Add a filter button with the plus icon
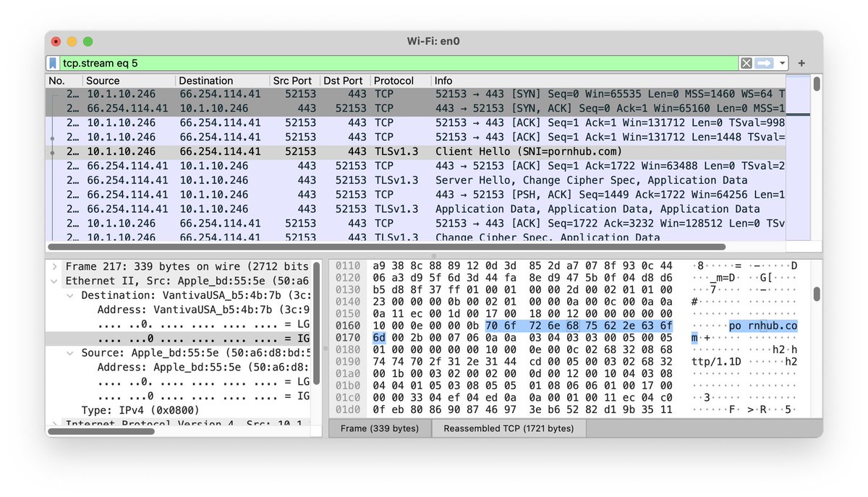Viewport: 868px width, 497px height. coord(801,64)
